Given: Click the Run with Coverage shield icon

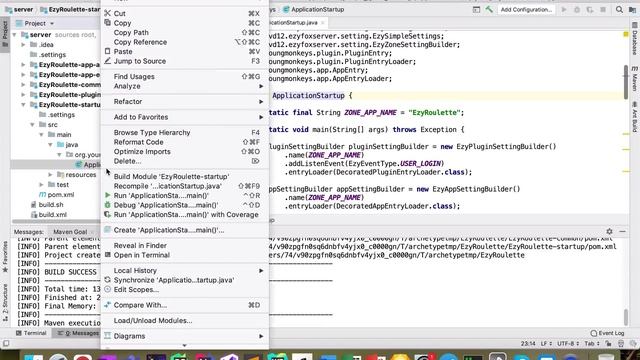Looking at the screenshot, I should click(x=107, y=214).
